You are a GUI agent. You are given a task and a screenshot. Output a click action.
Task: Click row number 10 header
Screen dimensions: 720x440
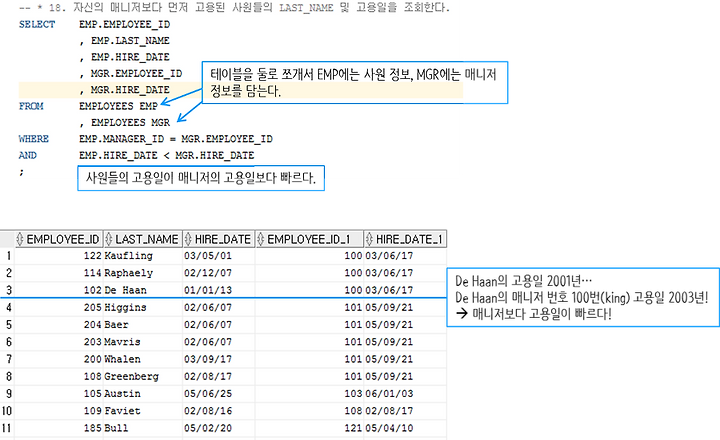7,411
